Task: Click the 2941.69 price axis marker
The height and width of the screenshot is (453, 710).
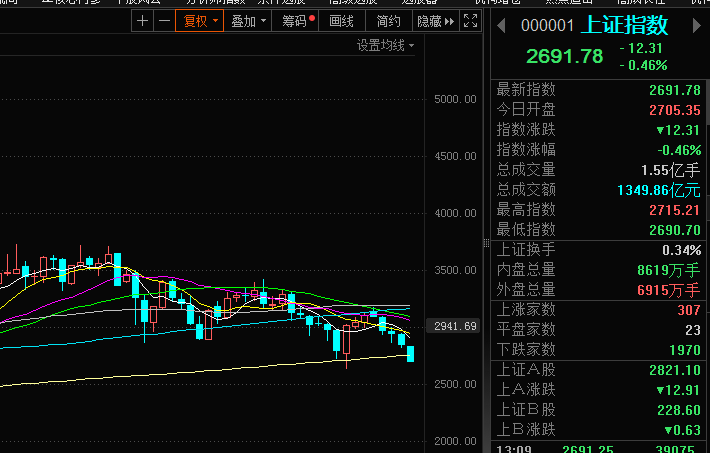Action: point(455,326)
